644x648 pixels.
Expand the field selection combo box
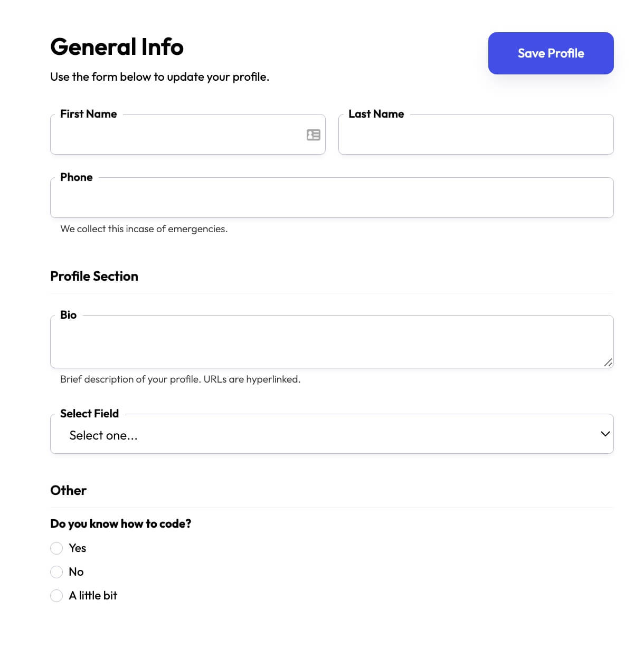332,434
